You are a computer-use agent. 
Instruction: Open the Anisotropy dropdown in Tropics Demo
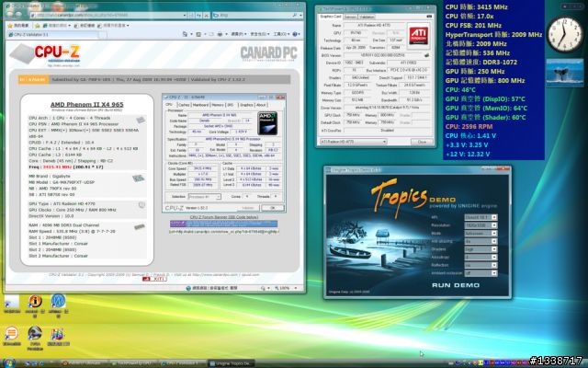(x=481, y=258)
